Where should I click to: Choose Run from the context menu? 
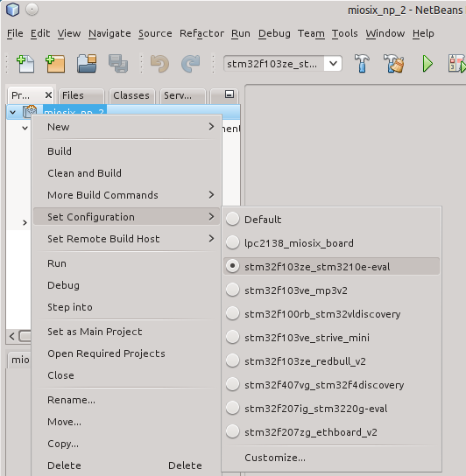tap(126, 263)
